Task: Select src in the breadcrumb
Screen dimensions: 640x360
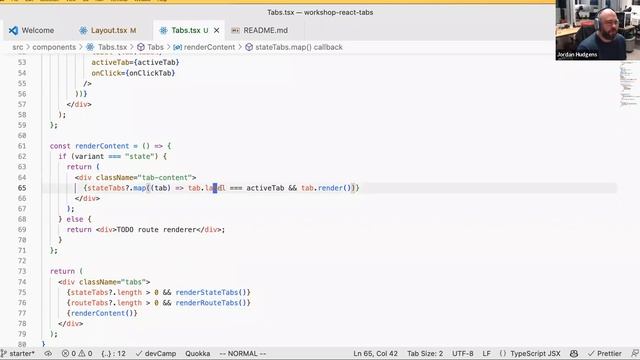Action: coord(18,47)
